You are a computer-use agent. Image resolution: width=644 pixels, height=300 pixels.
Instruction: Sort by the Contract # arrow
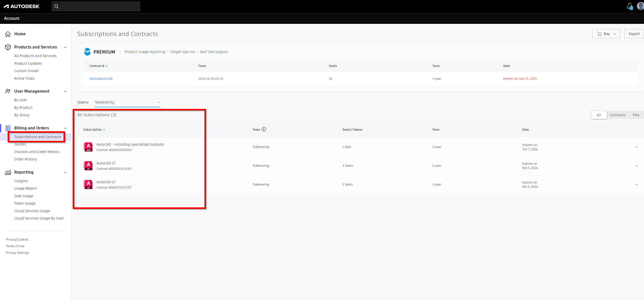pyautogui.click(x=107, y=66)
